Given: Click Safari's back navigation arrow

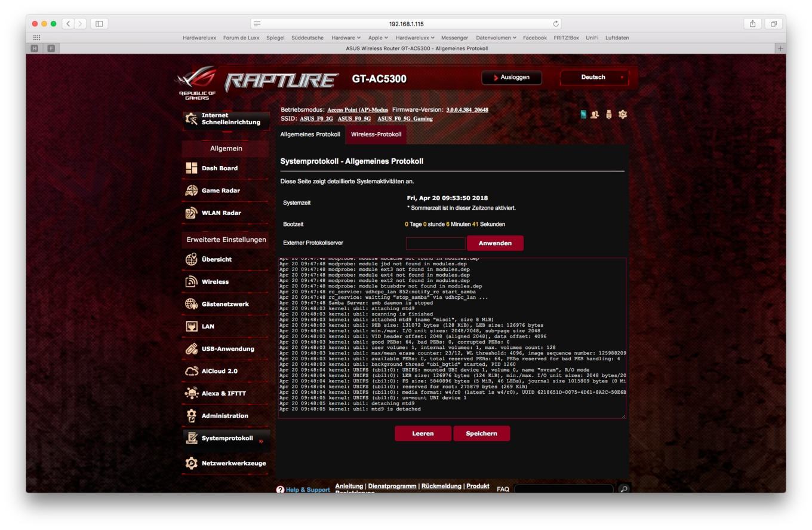Looking at the screenshot, I should pyautogui.click(x=69, y=24).
